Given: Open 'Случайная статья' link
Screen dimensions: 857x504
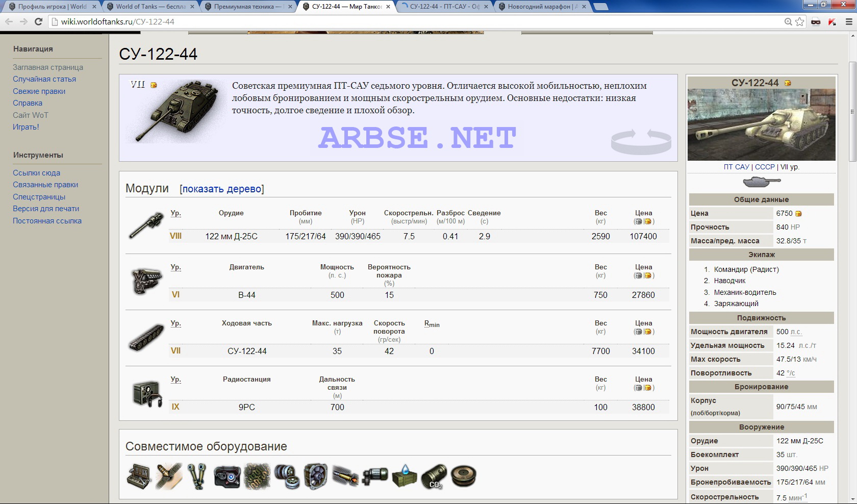Looking at the screenshot, I should pyautogui.click(x=44, y=79).
